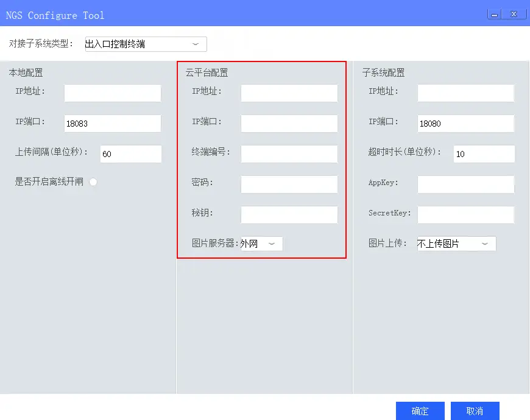
Task: Minimize the NGS Configure Tool window
Action: point(495,13)
